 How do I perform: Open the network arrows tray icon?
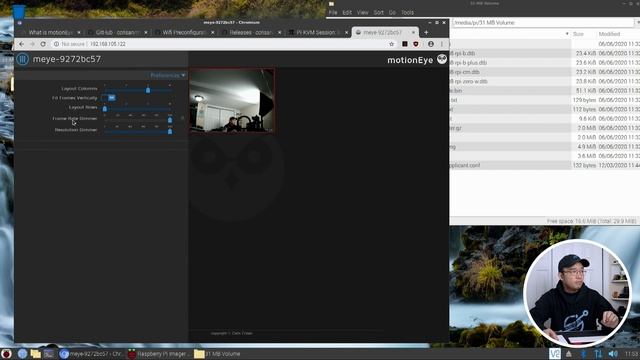pos(598,354)
